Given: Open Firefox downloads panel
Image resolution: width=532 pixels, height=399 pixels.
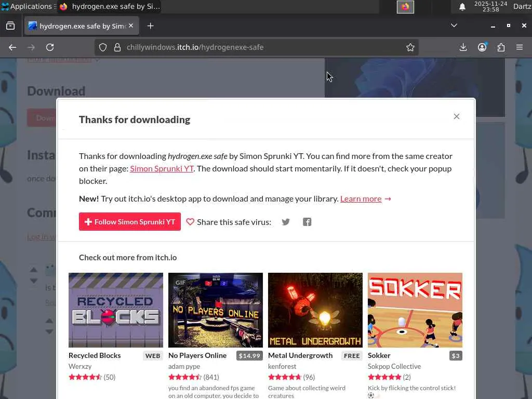Looking at the screenshot, I should click(463, 47).
